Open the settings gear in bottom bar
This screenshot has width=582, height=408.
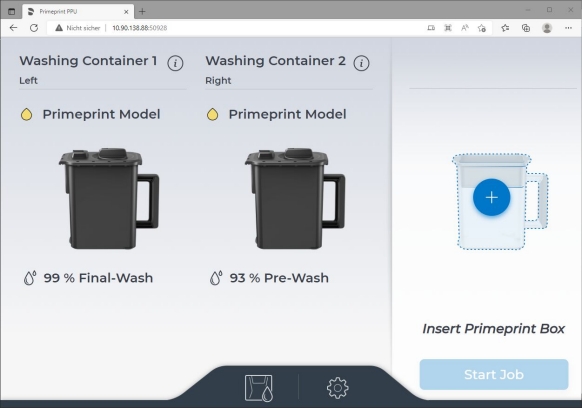pos(337,388)
